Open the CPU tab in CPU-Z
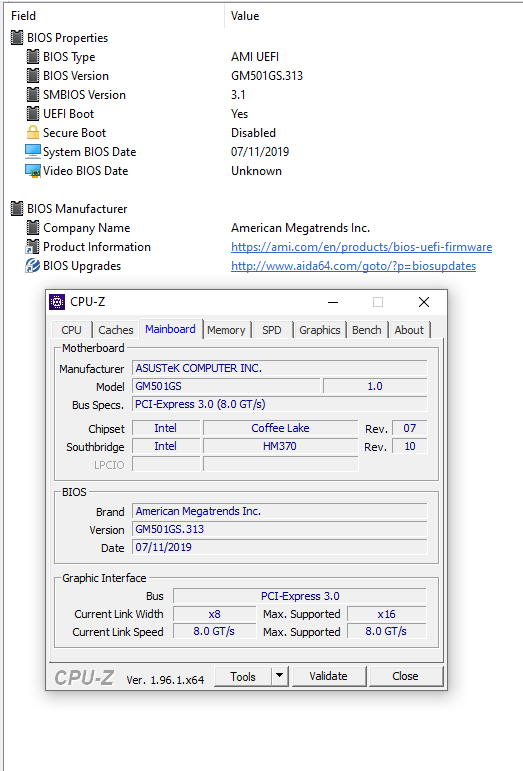This screenshot has width=523, height=771. coord(71,330)
